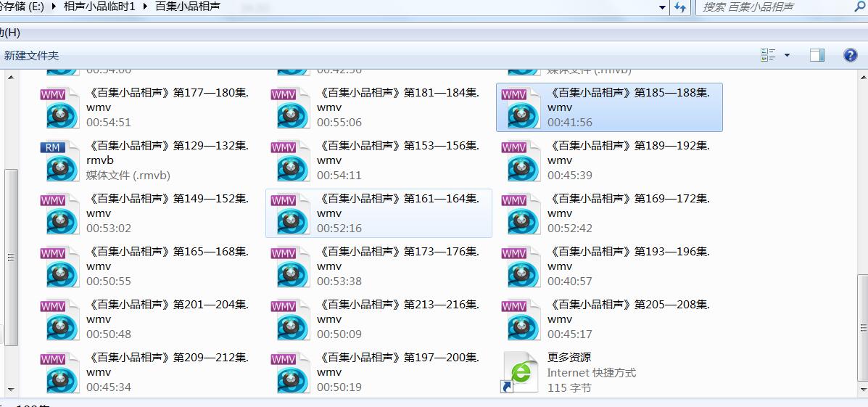The width and height of the screenshot is (868, 407).
Task: Select file name 第189—192集.wmv
Action: point(629,153)
